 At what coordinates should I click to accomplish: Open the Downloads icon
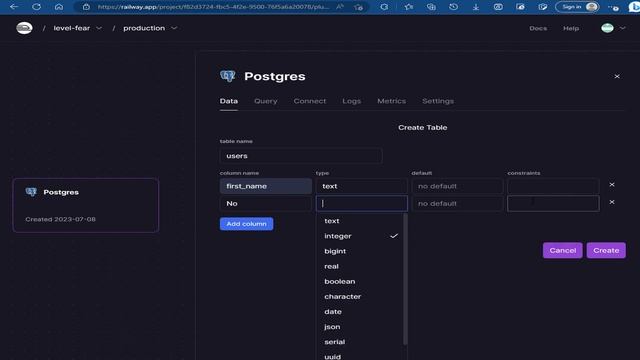click(x=476, y=7)
